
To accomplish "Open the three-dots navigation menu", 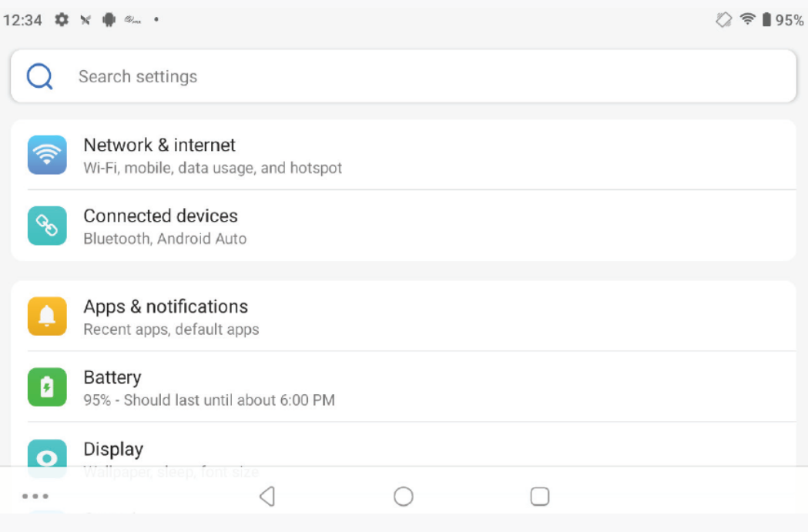I will click(35, 497).
